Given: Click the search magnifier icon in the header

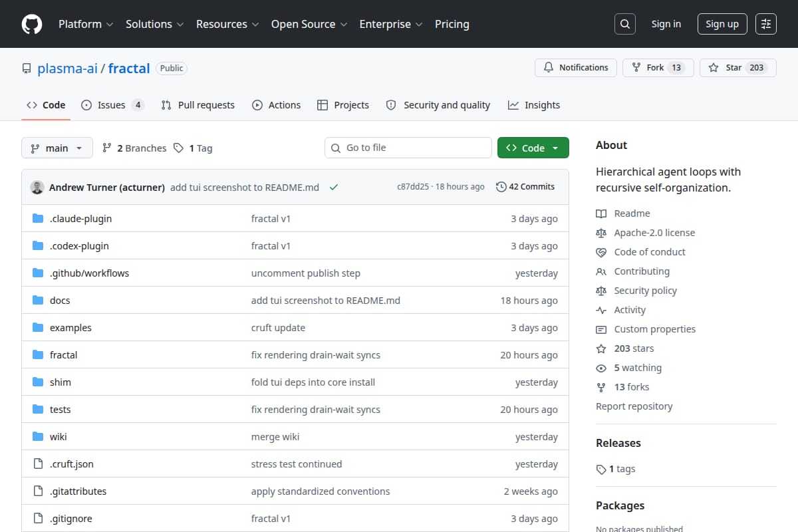Looking at the screenshot, I should click(x=625, y=24).
